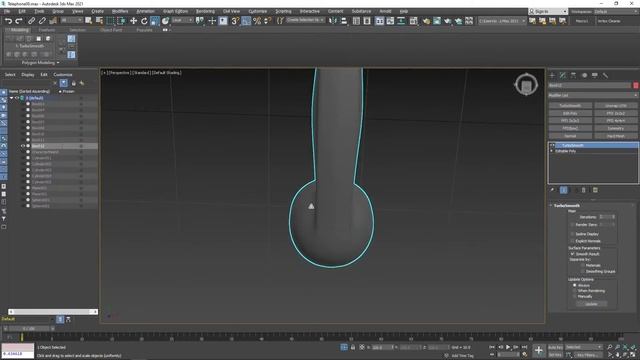
Task: Select the When Rendering update option
Action: pyautogui.click(x=575, y=291)
